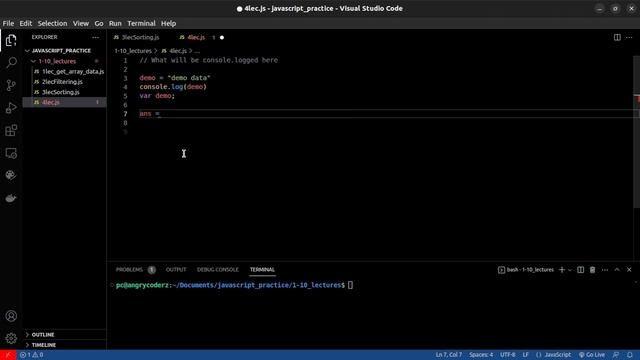Select the TERMINAL panel tab

tap(262, 270)
